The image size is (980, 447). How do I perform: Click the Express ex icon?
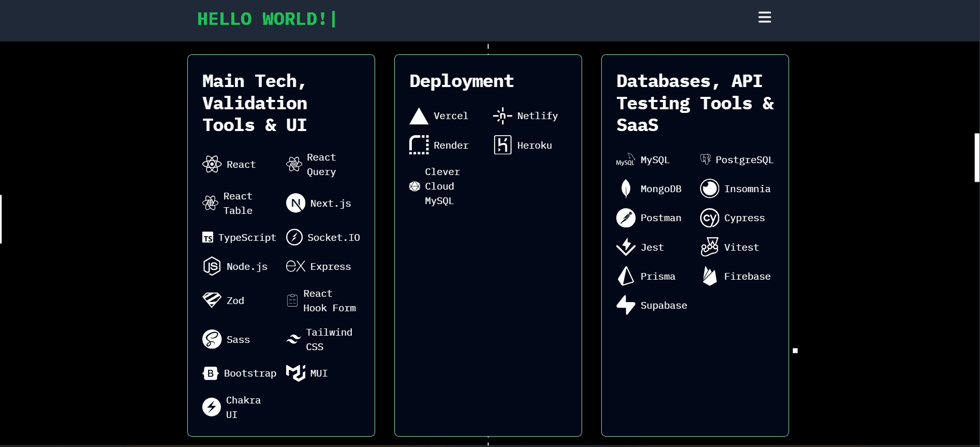[x=295, y=266]
